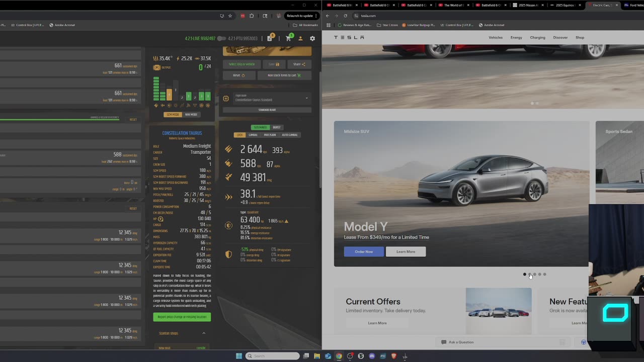The image size is (644, 362).
Task: Open Discord from the taskbar
Action: 372,356
